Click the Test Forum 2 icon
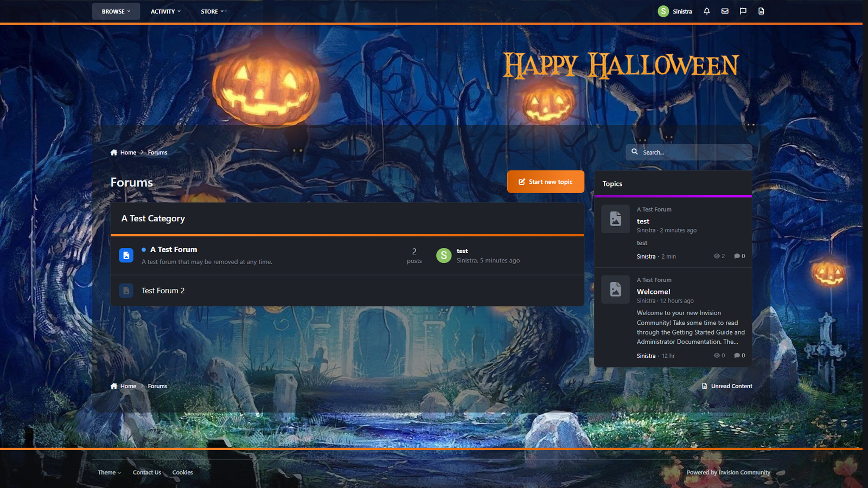 (x=126, y=291)
